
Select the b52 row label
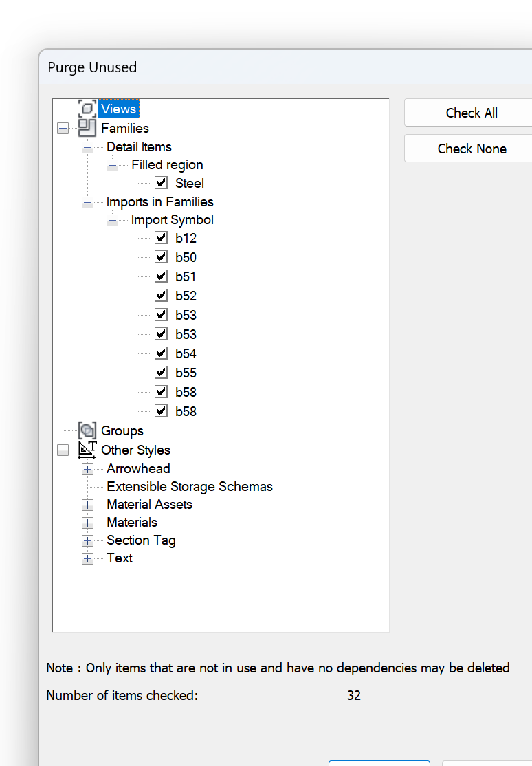coord(186,296)
